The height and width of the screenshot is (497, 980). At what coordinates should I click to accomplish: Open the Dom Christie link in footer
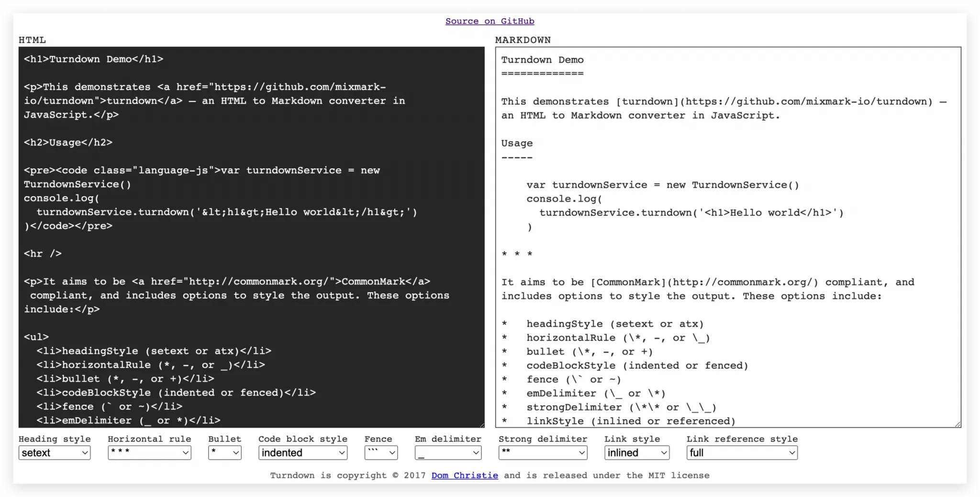[464, 475]
